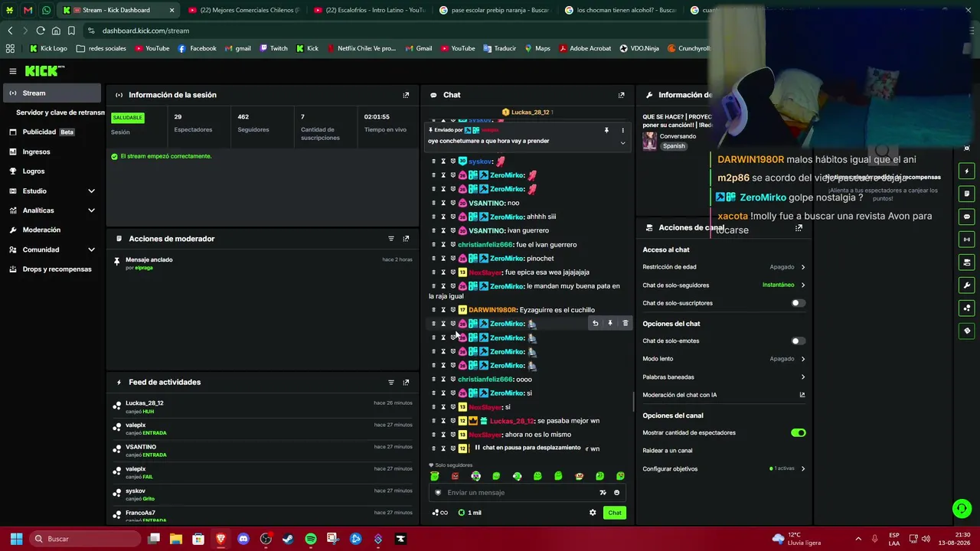Viewport: 980px width, 551px height.
Task: Click the Windows Start button
Action: [16, 539]
